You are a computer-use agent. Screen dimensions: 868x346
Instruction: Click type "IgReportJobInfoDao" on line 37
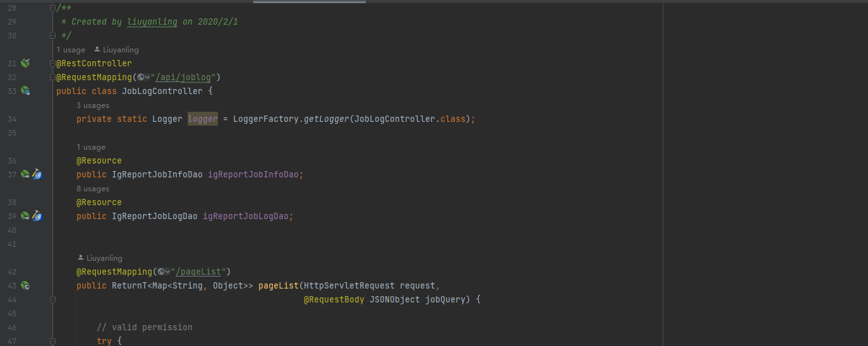click(157, 174)
